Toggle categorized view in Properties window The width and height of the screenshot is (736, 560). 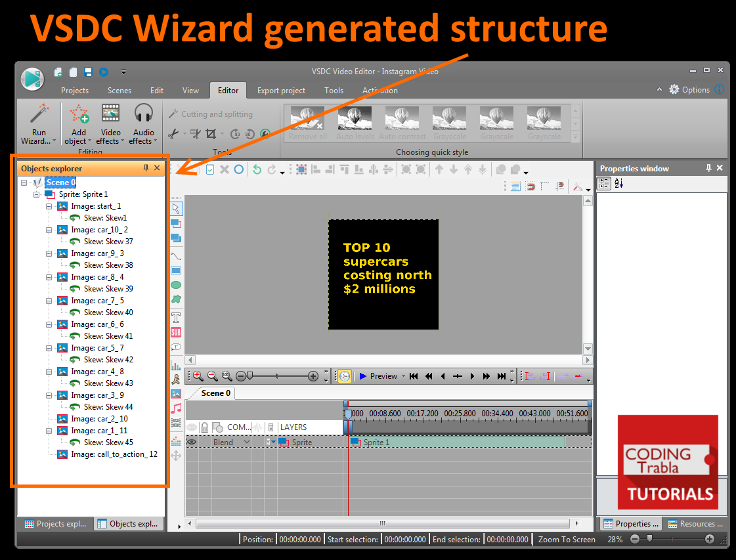coord(604,183)
